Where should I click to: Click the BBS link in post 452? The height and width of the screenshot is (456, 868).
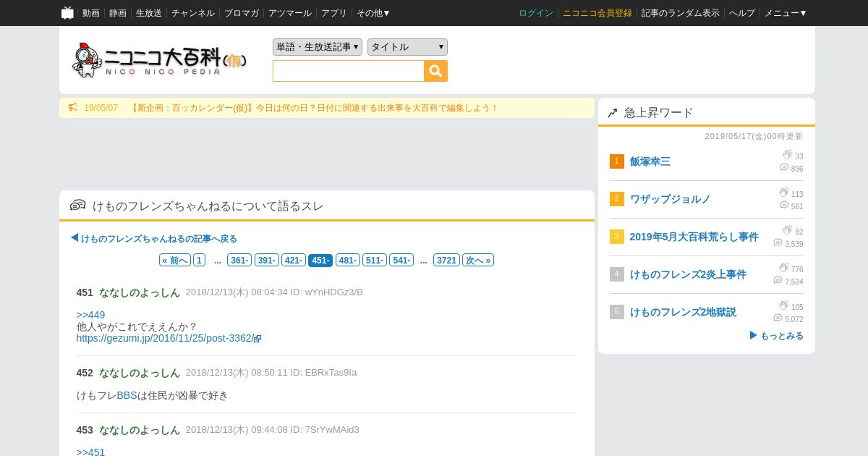(127, 395)
